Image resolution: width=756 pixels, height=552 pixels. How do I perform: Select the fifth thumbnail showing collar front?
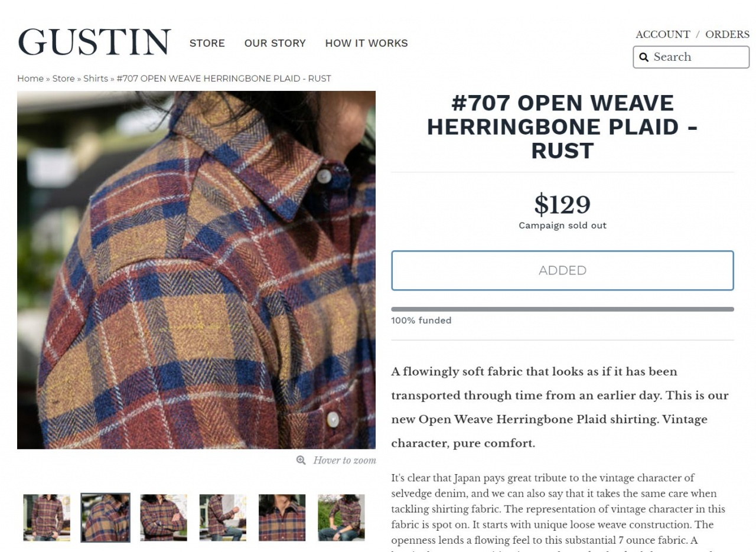coord(282,518)
